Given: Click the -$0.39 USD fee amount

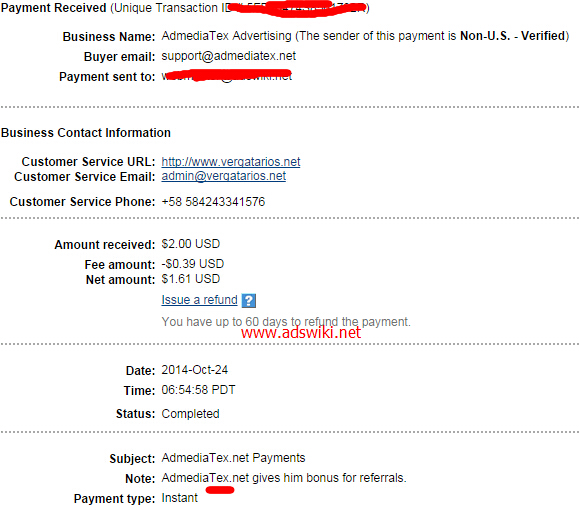Looking at the screenshot, I should point(193,264).
